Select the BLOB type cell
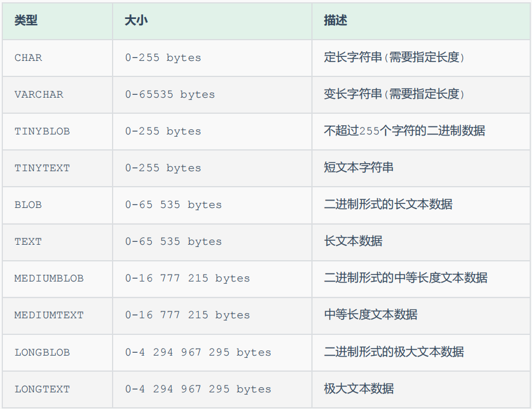Screen dimensions: 532x409 (x=28, y=205)
